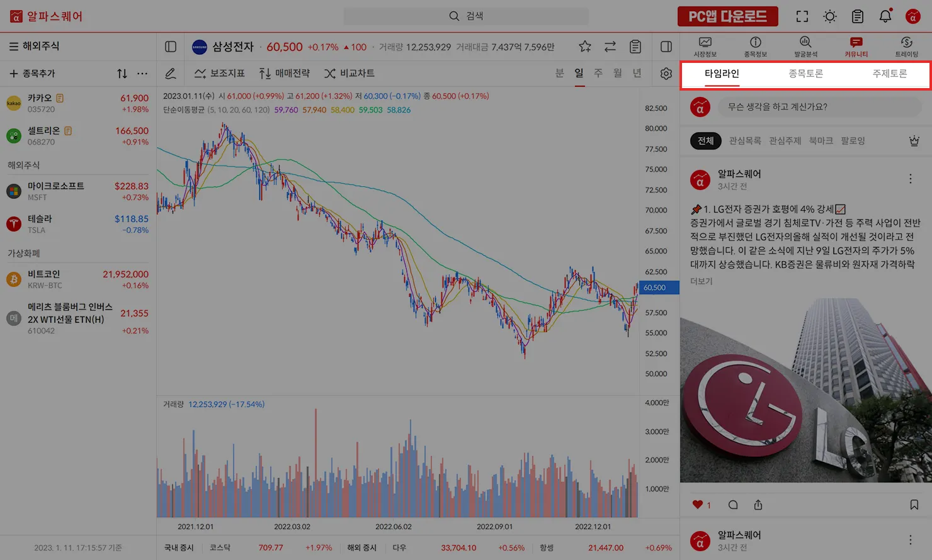Open the 해외주식 hamburger menu
The width and height of the screenshot is (932, 560).
(14, 46)
